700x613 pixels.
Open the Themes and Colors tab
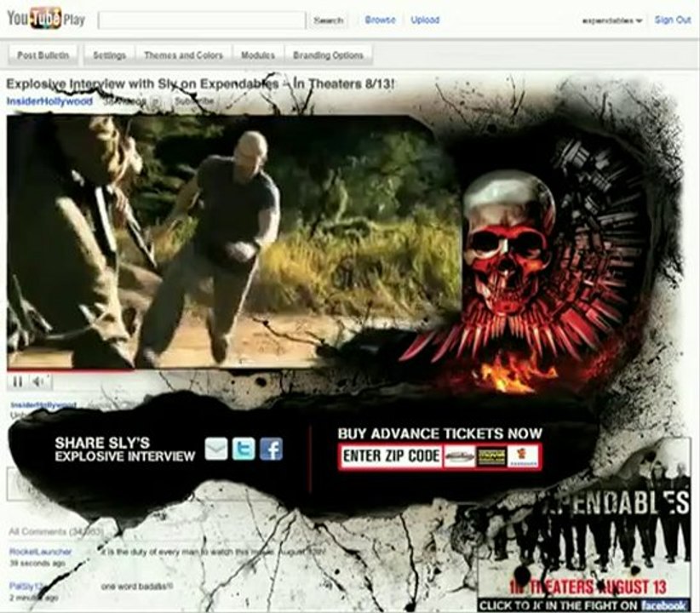click(183, 55)
